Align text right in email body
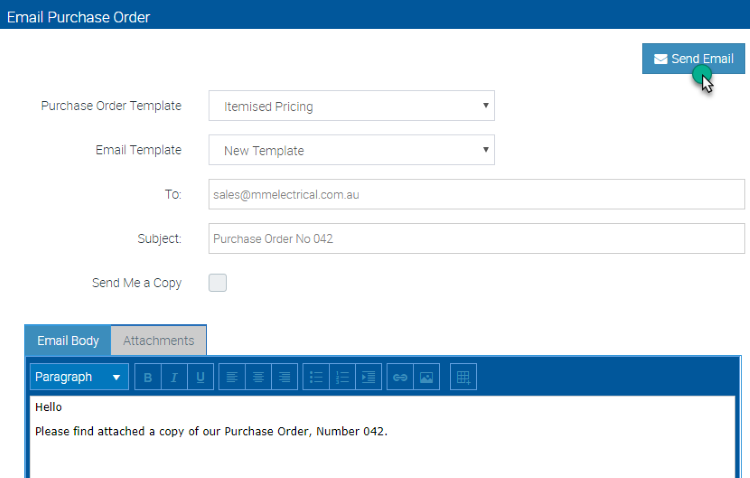 pos(285,377)
